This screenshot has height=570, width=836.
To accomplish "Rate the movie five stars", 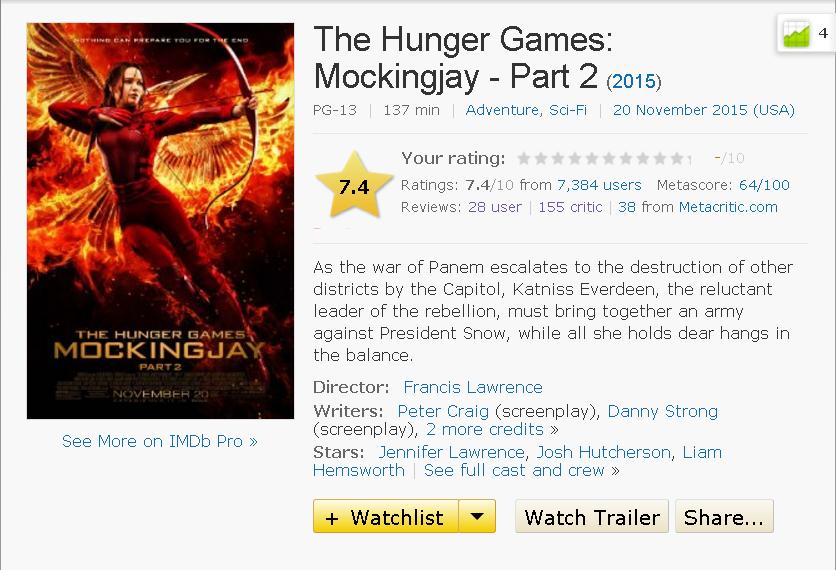I will [x=592, y=158].
